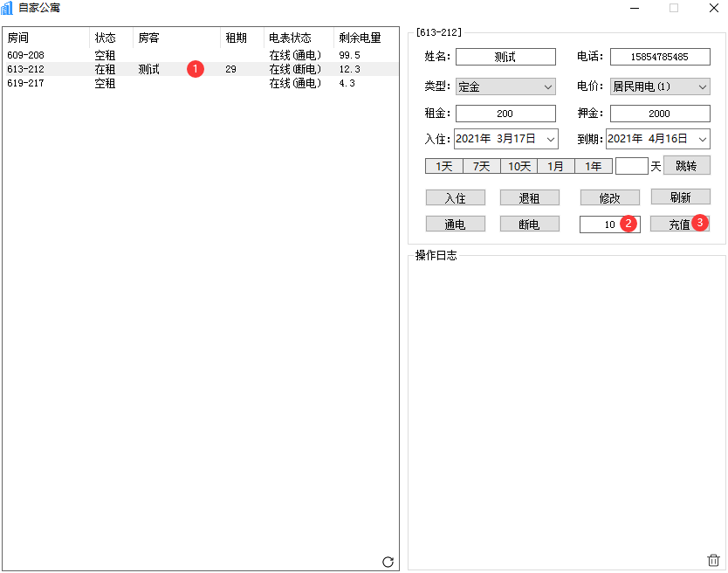Click the 入住 check-in button
Screen dimensions: 728x573
click(455, 197)
